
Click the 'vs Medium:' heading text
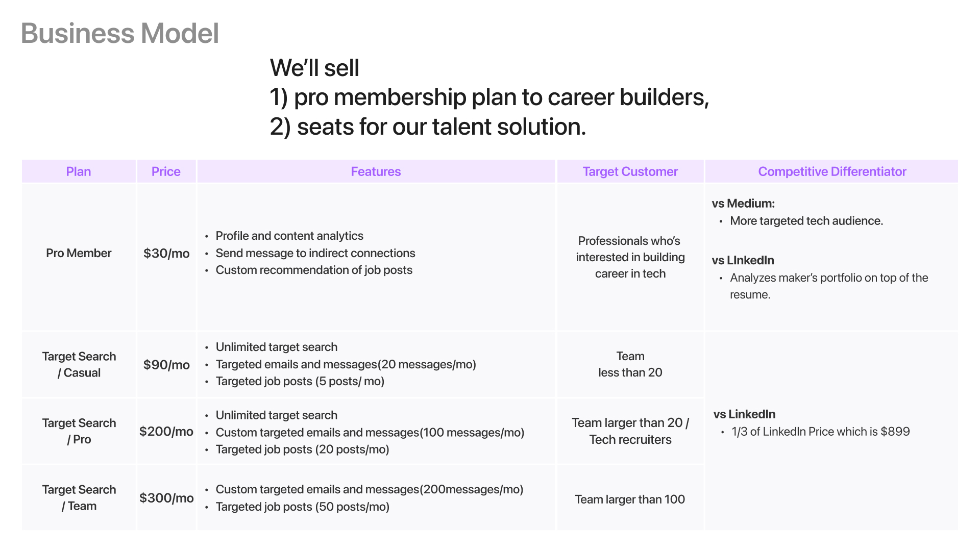(743, 204)
